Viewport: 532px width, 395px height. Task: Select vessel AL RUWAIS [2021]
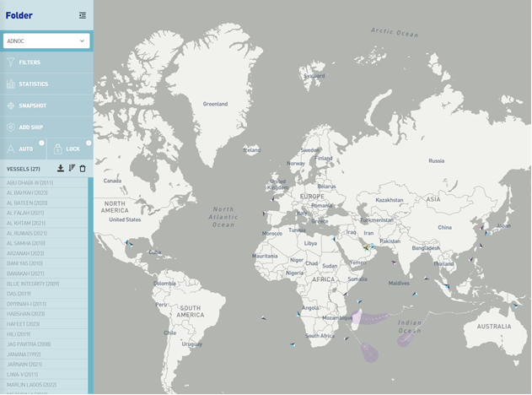[x=44, y=233]
